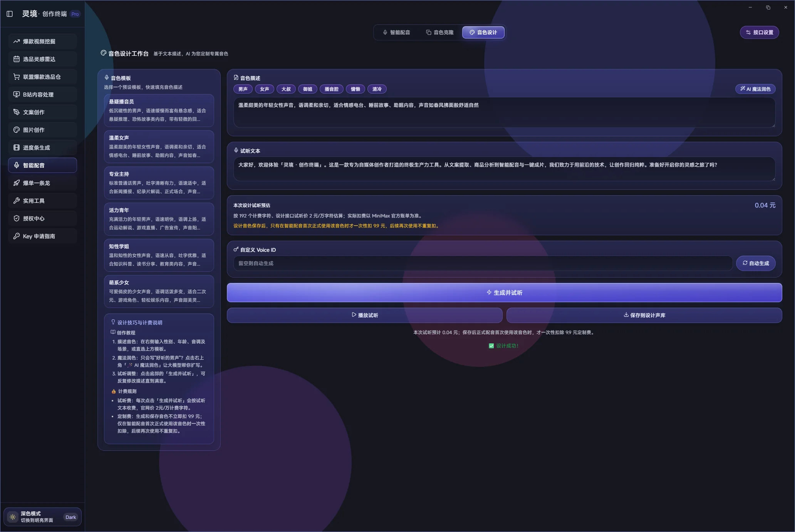Choose the 萌系少女 voice template
The height and width of the screenshot is (532, 795).
[x=159, y=291]
